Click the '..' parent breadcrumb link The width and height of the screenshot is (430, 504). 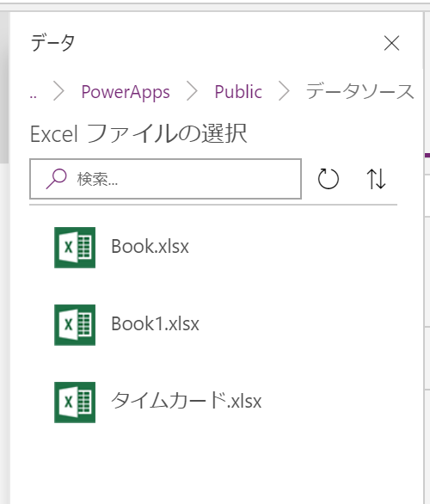(33, 95)
